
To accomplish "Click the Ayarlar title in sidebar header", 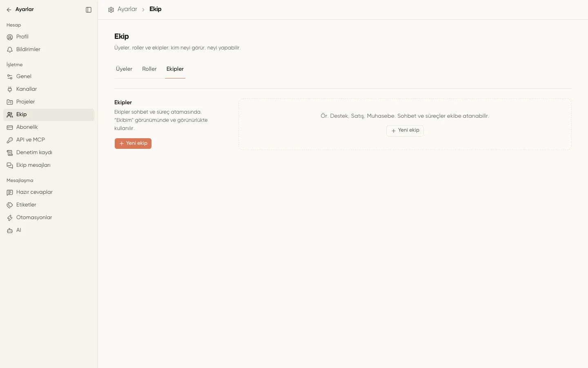I will [24, 9].
